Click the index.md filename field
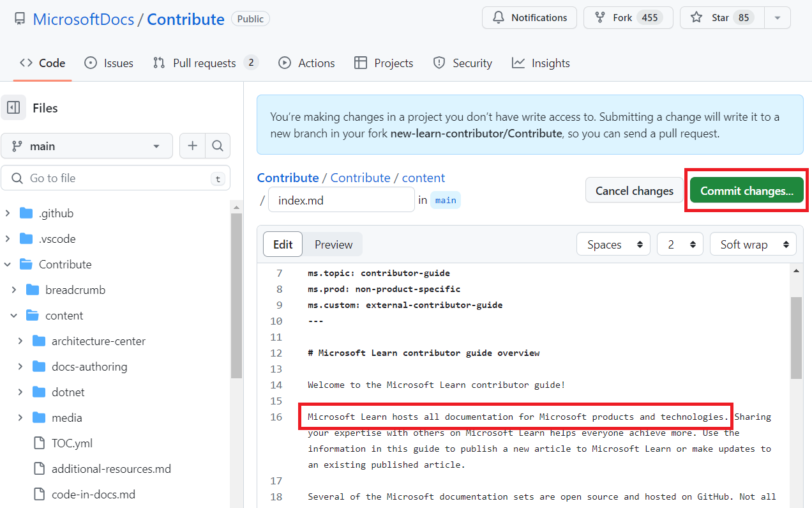This screenshot has width=812, height=508. (341, 199)
